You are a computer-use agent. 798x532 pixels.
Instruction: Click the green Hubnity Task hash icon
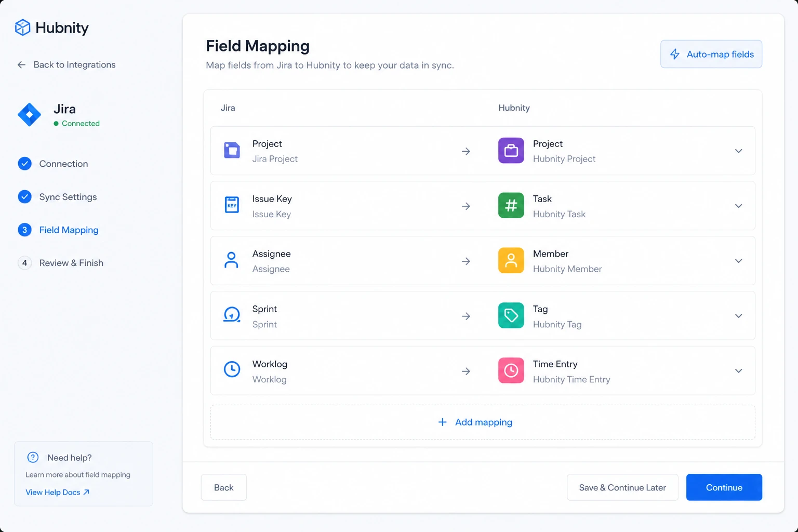pyautogui.click(x=511, y=206)
